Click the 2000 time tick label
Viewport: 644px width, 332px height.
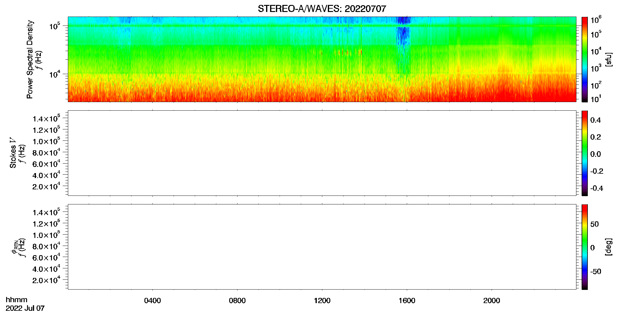click(x=492, y=301)
